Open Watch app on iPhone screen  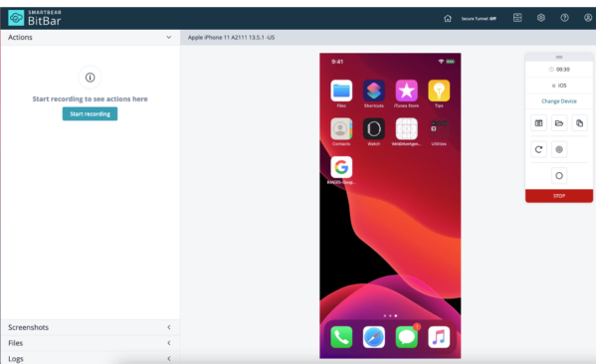(374, 129)
